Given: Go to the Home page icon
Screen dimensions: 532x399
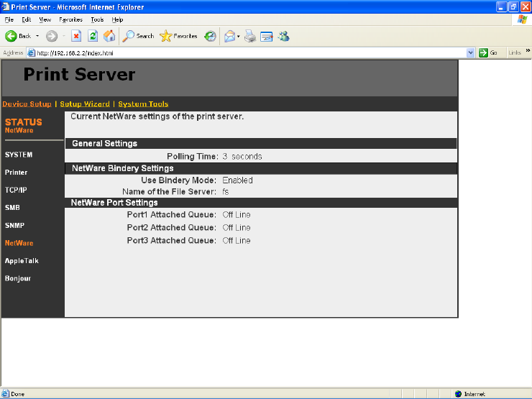Looking at the screenshot, I should click(109, 36).
